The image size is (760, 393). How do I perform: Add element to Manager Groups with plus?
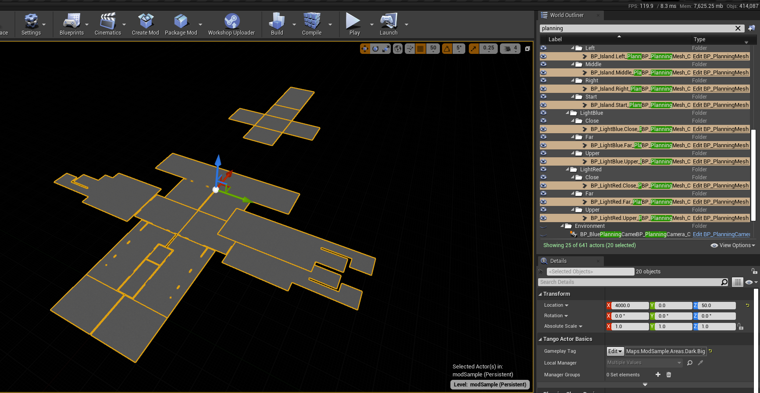point(658,375)
